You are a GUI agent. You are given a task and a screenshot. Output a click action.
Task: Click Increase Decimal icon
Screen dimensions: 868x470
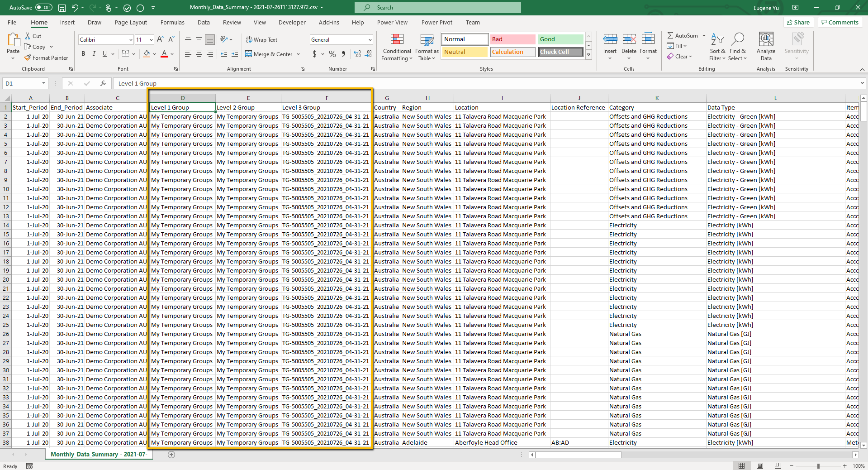point(357,54)
